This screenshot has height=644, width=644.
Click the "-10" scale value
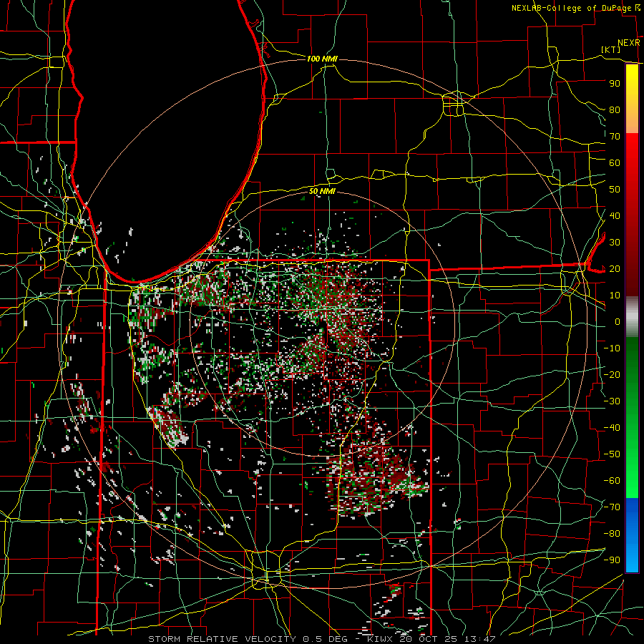[612, 348]
